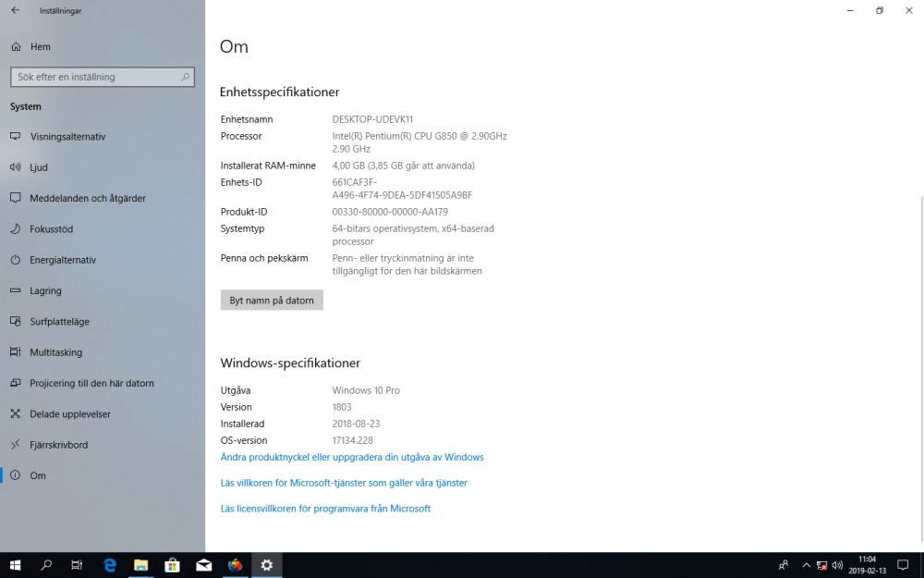Image resolution: width=924 pixels, height=578 pixels.
Task: Click the OS-version value 17134.228
Action: (352, 440)
